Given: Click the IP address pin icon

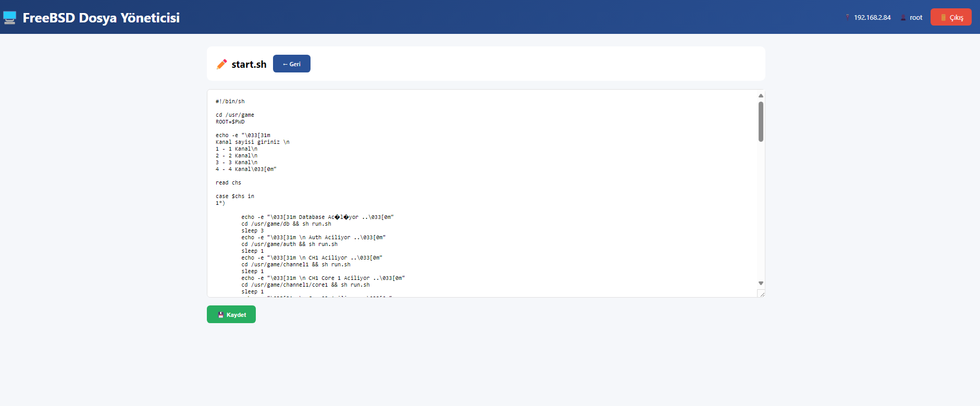Looking at the screenshot, I should click(x=847, y=17).
